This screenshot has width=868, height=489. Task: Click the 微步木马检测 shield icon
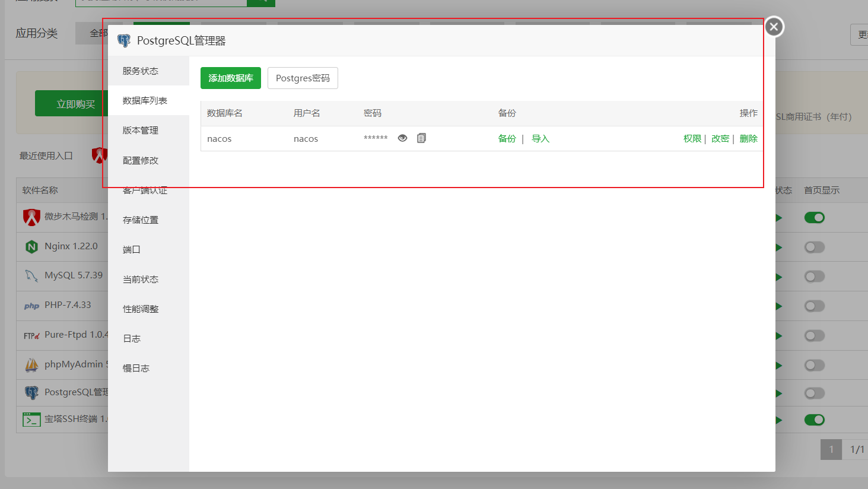tap(31, 217)
